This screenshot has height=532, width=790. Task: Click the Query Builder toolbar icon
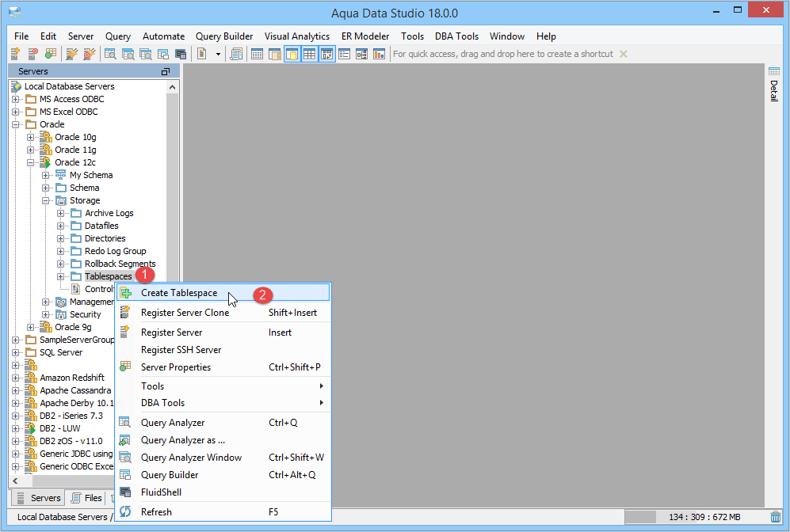tap(163, 54)
